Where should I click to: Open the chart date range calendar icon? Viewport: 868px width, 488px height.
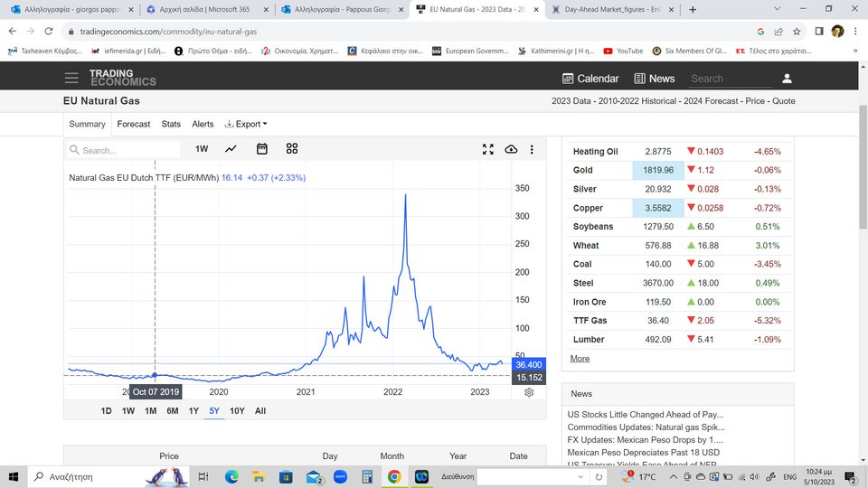point(262,149)
